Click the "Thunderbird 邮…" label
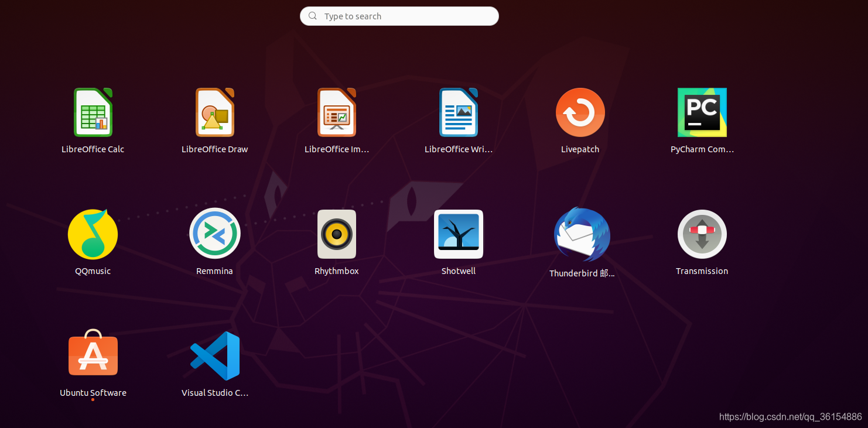Screen dimensions: 868x428 click(x=582, y=273)
